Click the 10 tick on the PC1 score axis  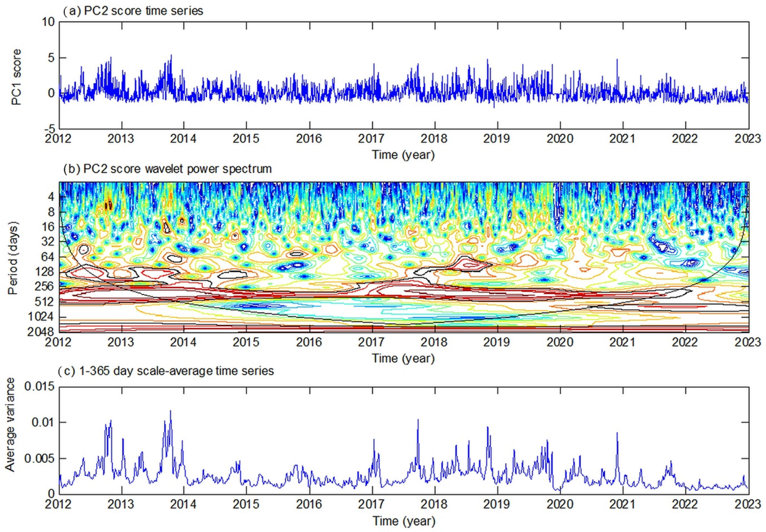48,22
